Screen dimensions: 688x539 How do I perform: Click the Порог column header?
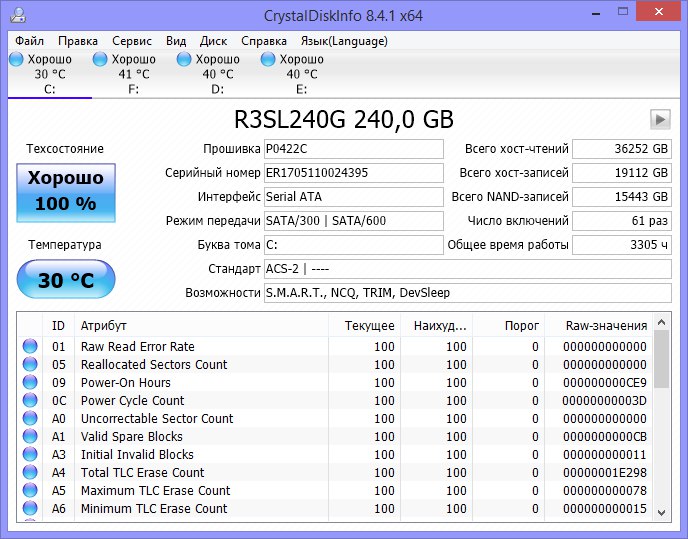[x=509, y=326]
